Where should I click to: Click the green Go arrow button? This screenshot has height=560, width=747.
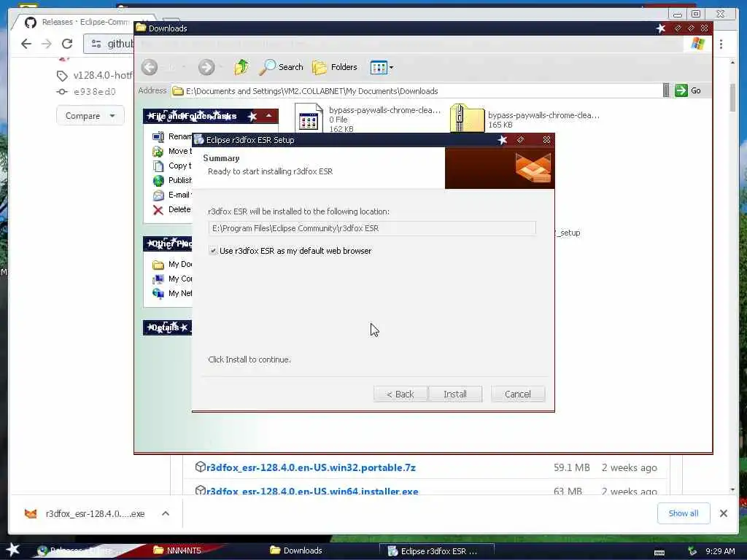(681, 90)
